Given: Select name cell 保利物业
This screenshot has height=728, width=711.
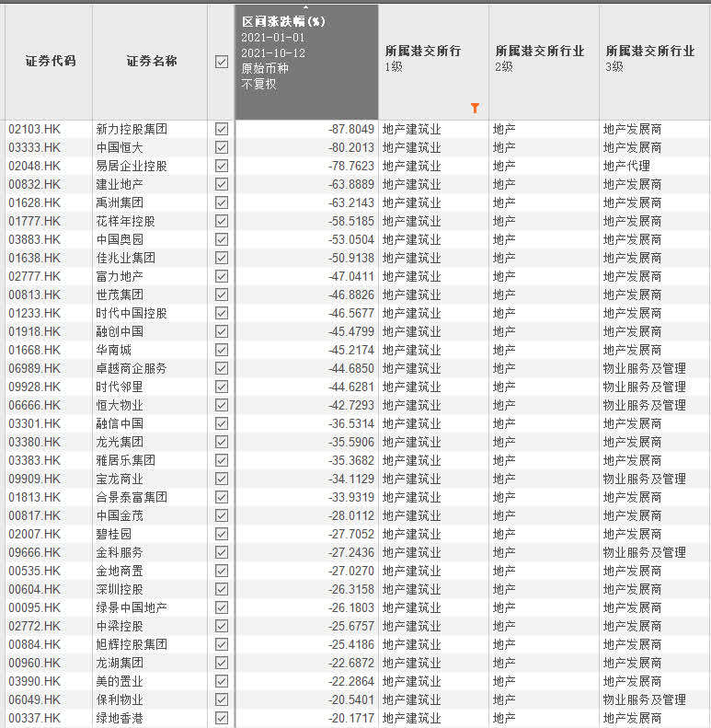Looking at the screenshot, I should [120, 699].
